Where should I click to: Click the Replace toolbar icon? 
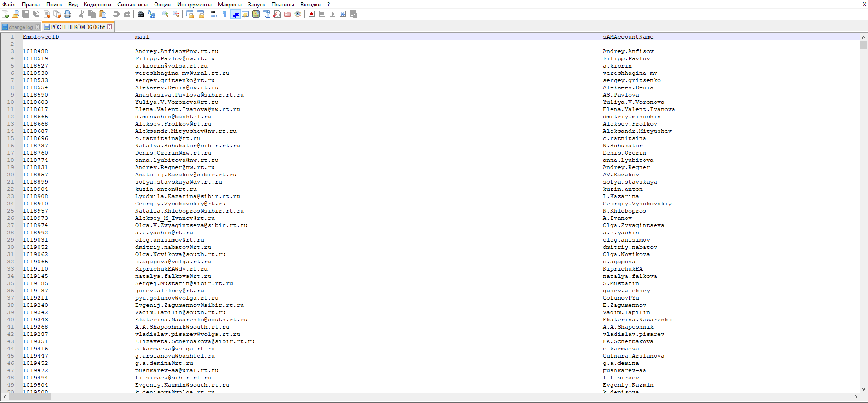pyautogui.click(x=151, y=14)
